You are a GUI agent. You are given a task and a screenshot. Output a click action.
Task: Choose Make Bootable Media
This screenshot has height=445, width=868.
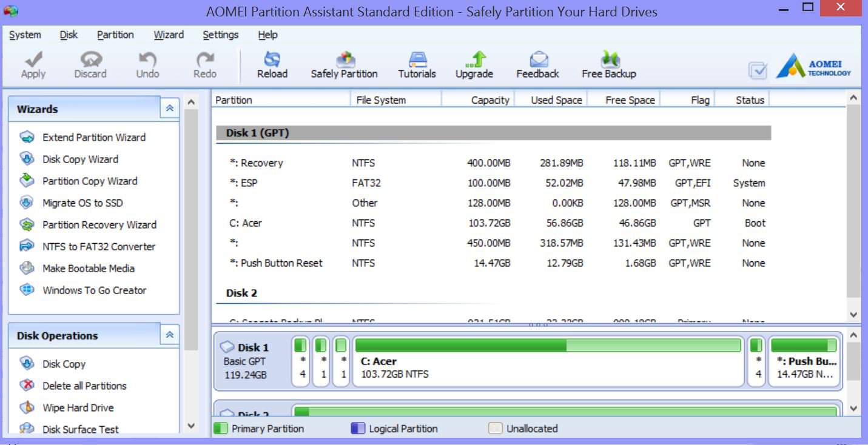point(89,269)
